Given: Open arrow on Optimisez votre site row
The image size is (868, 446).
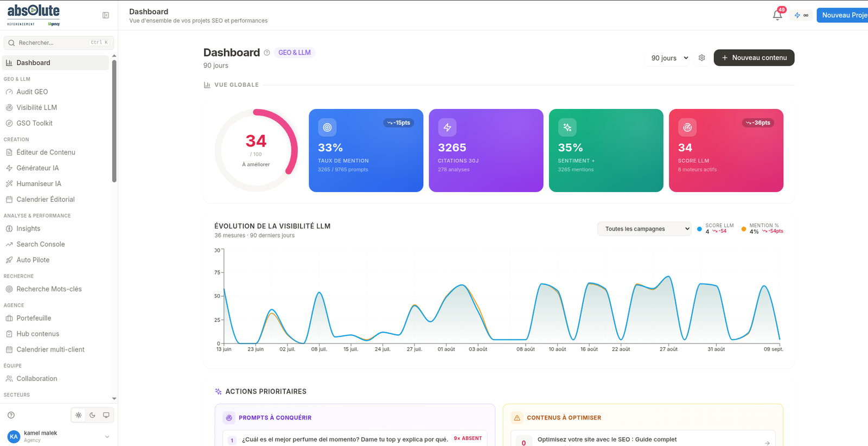Looking at the screenshot, I should pyautogui.click(x=767, y=443).
